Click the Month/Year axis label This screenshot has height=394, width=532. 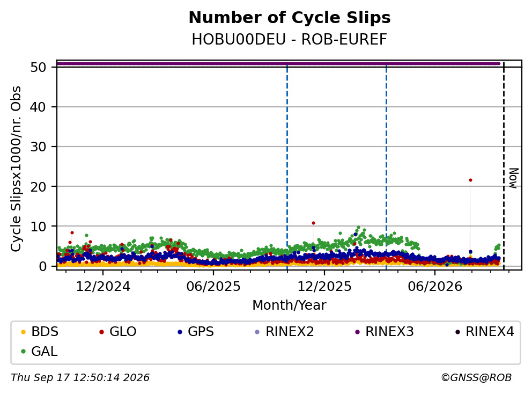coord(289,305)
